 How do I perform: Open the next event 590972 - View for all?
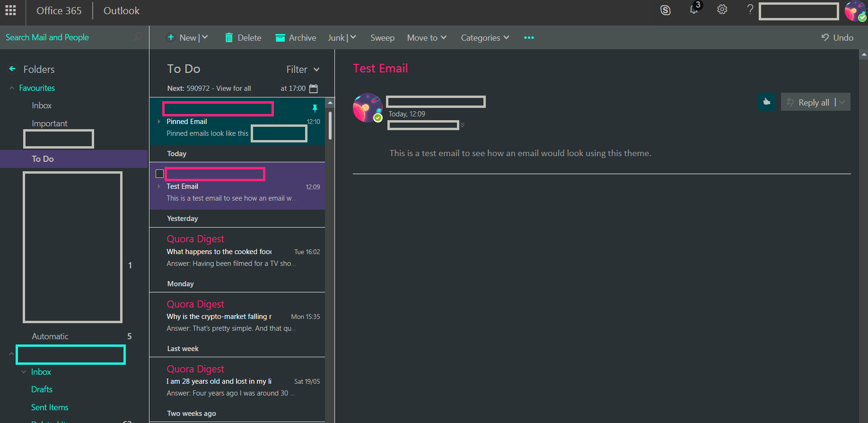[219, 88]
